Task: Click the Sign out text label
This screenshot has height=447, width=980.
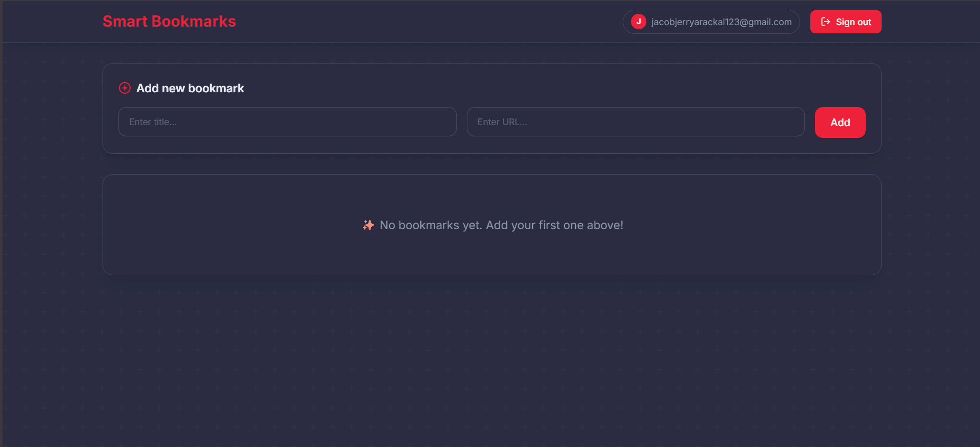Action: coord(853,22)
